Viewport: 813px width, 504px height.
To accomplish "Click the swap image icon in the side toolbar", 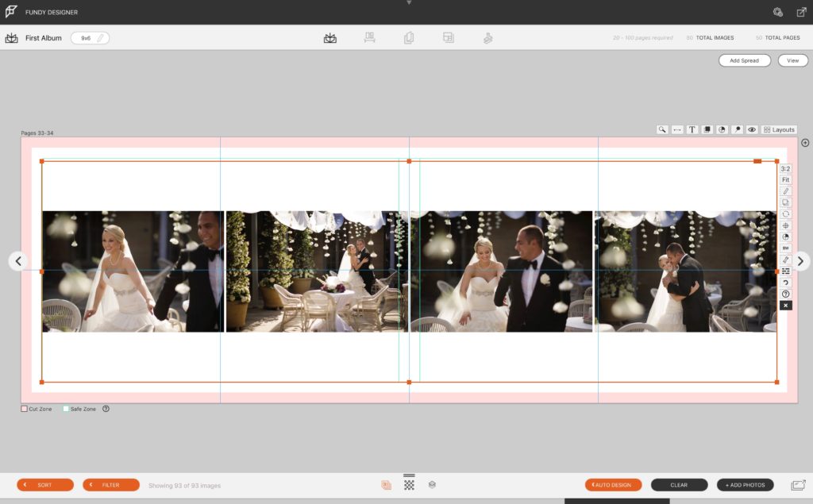I will tap(785, 202).
